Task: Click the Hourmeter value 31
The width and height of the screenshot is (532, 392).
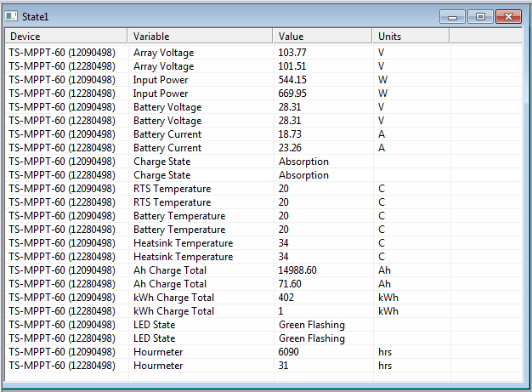Action: (283, 365)
